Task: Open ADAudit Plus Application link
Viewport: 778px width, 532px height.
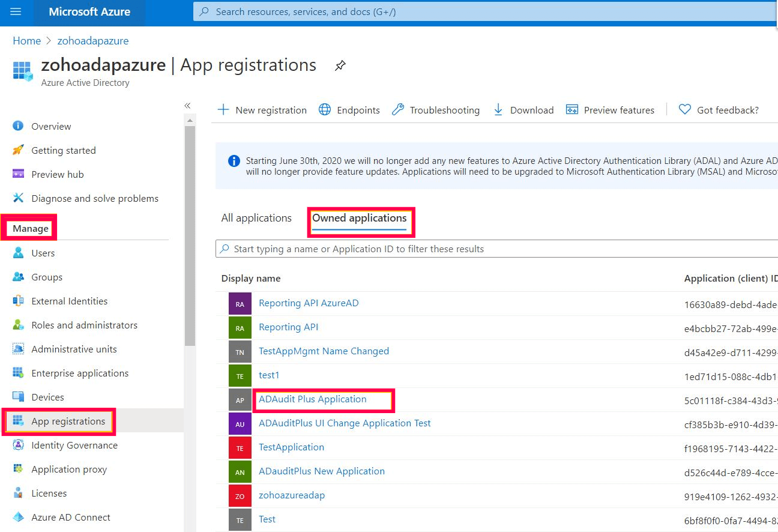Action: [312, 399]
